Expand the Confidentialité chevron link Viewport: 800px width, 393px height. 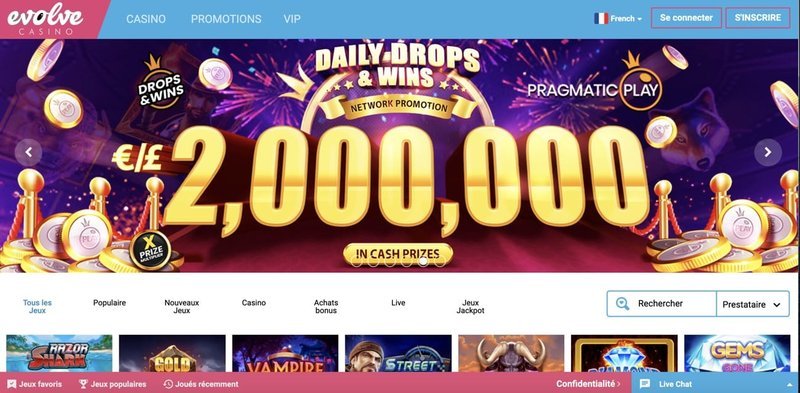(588, 384)
